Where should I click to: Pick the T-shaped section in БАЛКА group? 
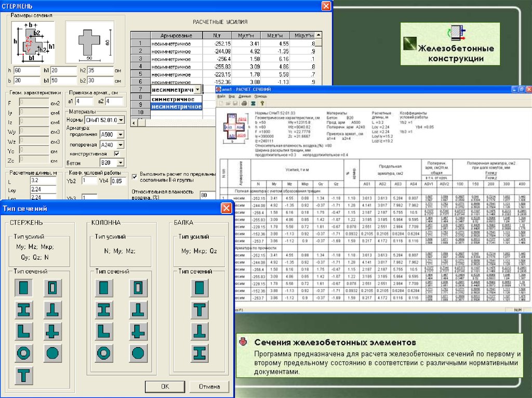pos(199,309)
